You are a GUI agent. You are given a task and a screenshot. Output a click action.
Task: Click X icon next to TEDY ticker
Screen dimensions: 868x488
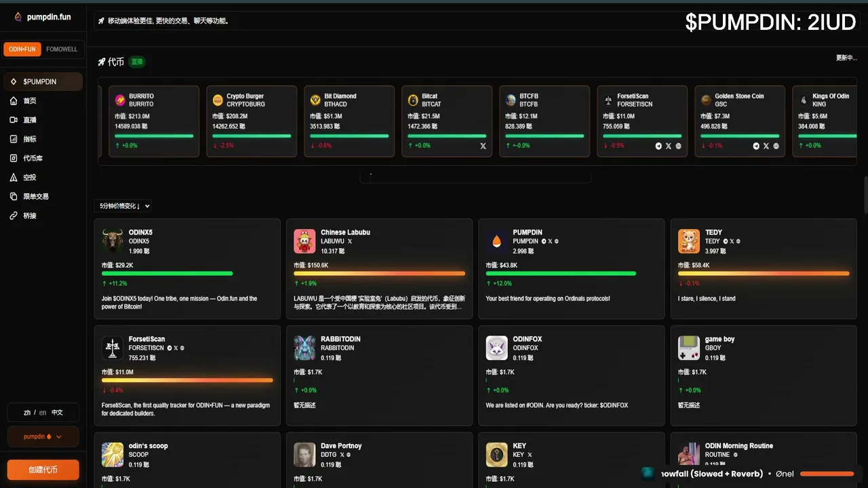click(x=732, y=241)
